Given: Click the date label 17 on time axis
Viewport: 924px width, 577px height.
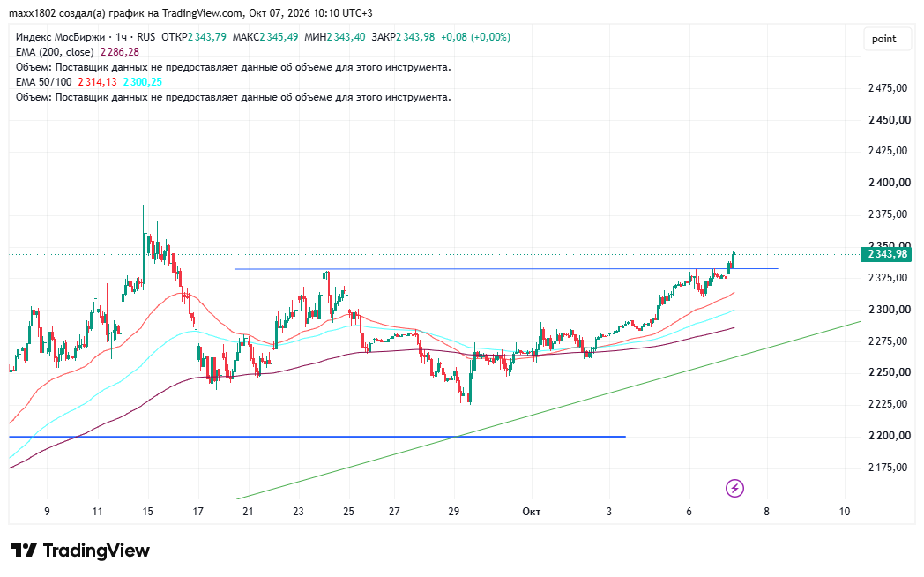Looking at the screenshot, I should click(198, 512).
